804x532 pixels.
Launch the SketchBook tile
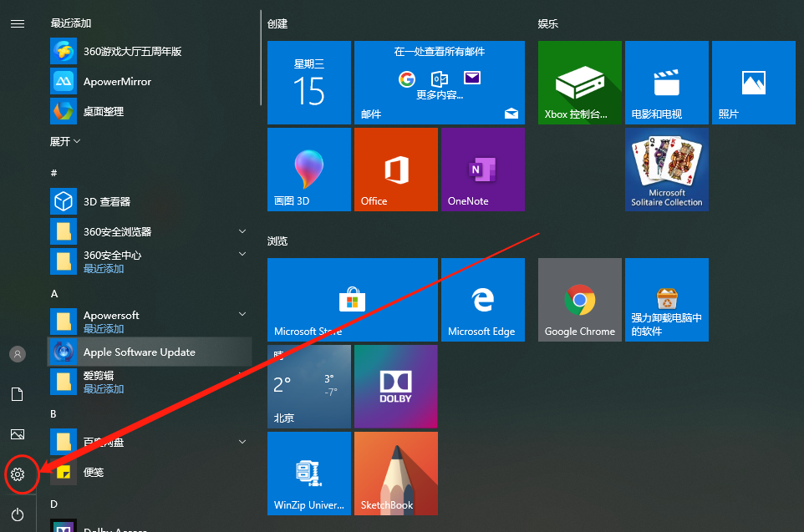(x=396, y=474)
